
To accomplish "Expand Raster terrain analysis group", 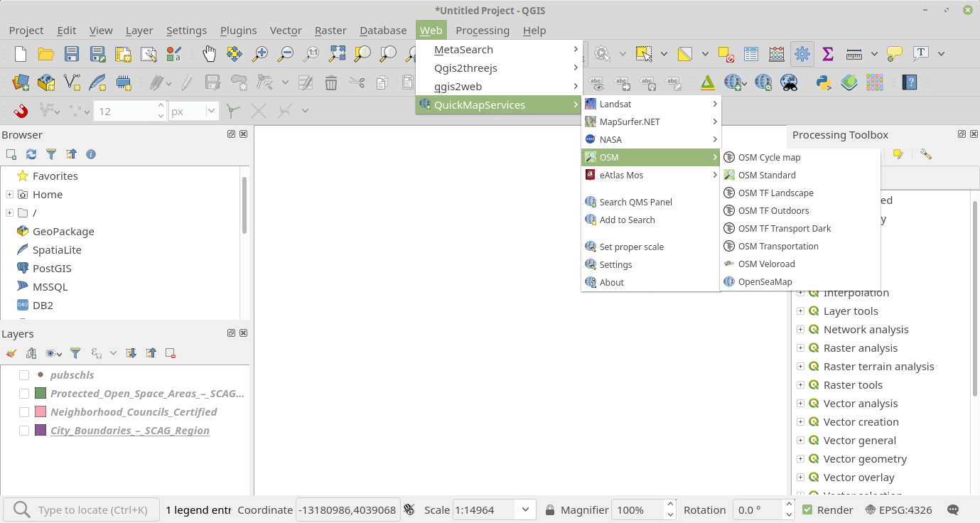I will click(800, 367).
